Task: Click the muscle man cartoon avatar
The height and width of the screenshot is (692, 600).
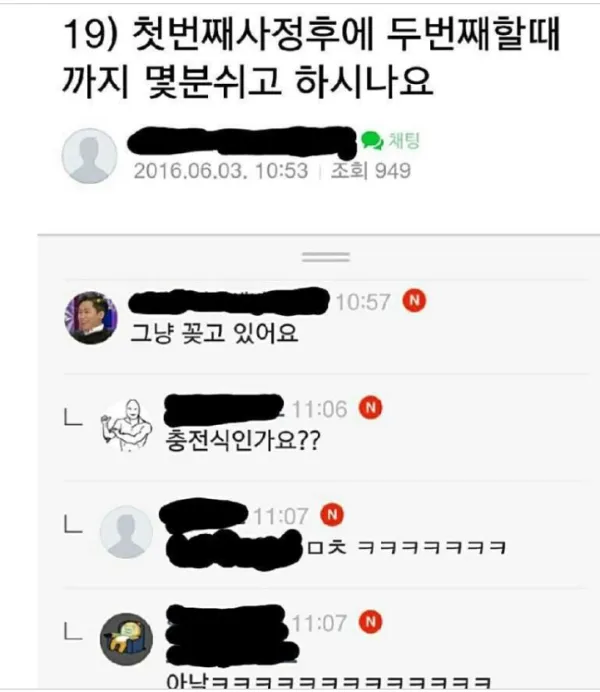Action: click(127, 425)
